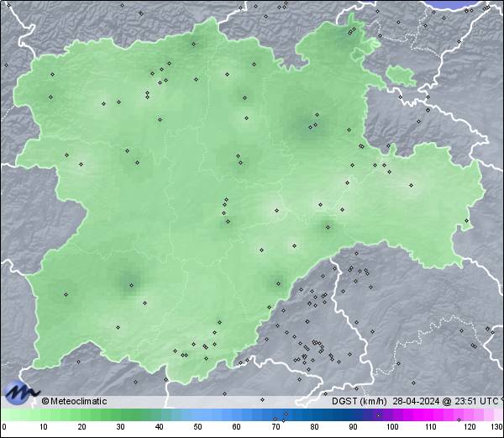Click the 50 label on the legend scale
This screenshot has width=504, height=438.
click(197, 427)
